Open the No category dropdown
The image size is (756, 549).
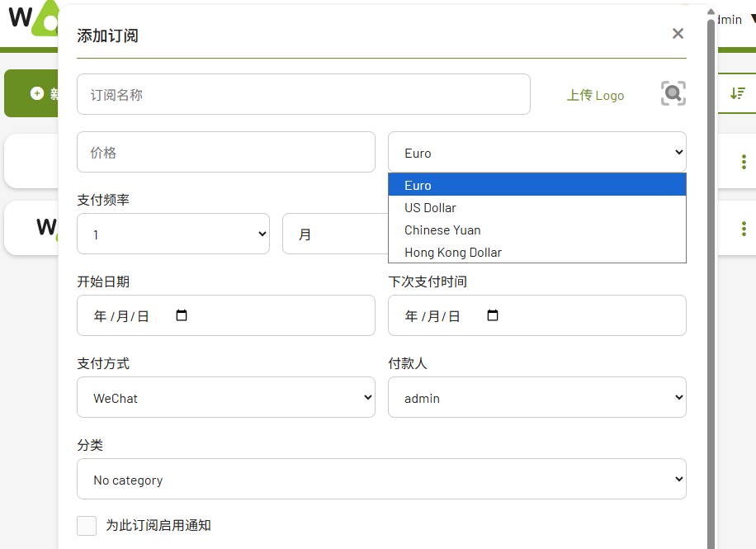coord(381,479)
